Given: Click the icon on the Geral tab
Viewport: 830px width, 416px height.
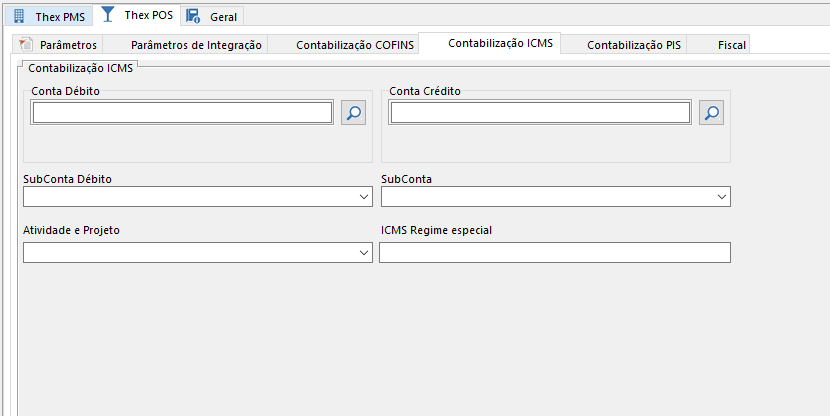Looking at the screenshot, I should coord(193,16).
